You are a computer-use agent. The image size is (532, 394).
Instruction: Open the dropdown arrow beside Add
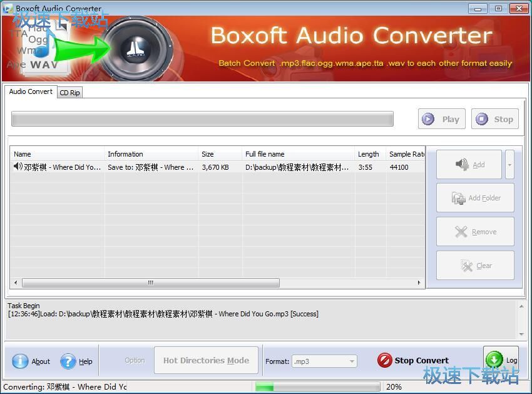(509, 164)
